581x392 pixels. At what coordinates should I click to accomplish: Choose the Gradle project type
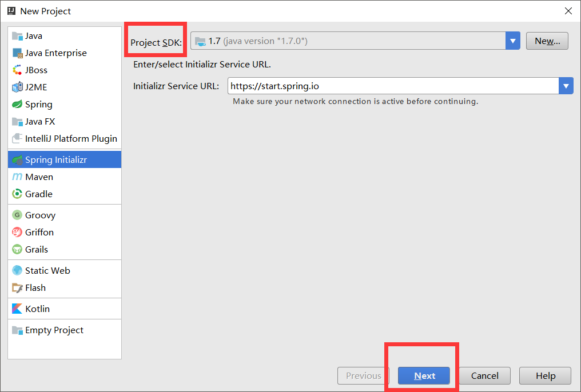pyautogui.click(x=65, y=194)
